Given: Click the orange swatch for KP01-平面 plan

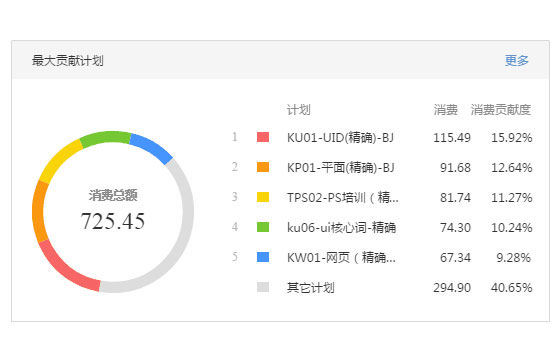Looking at the screenshot, I should [x=263, y=167].
